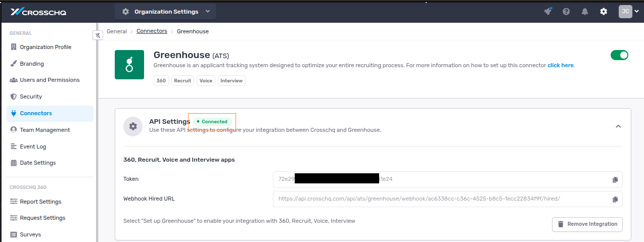Disable the Greenhouse connector toggle
Screen dimensions: 644x242
point(619,55)
